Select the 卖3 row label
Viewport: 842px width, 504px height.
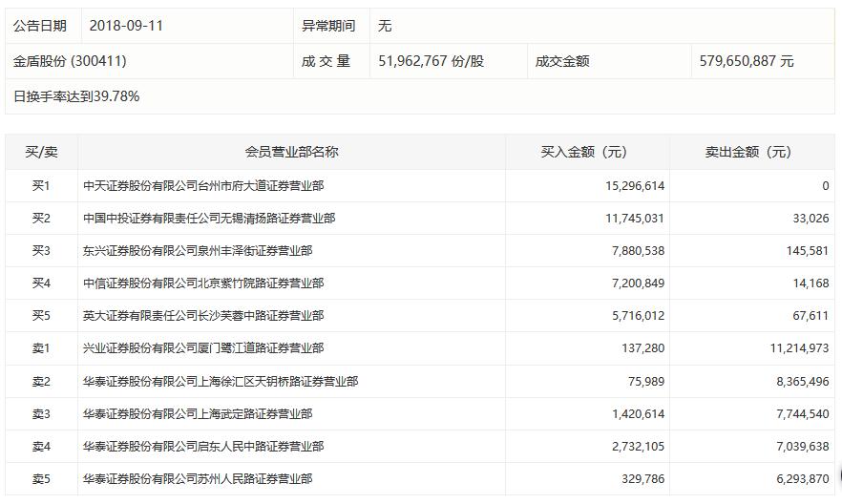pyautogui.click(x=41, y=414)
